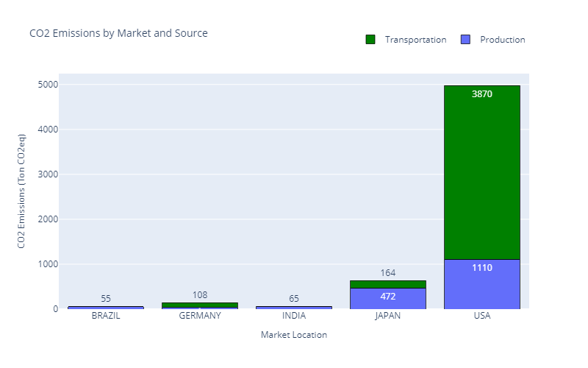Toggle the Production legend entry
Image resolution: width=588 pixels, height=368 pixels.
(502, 40)
